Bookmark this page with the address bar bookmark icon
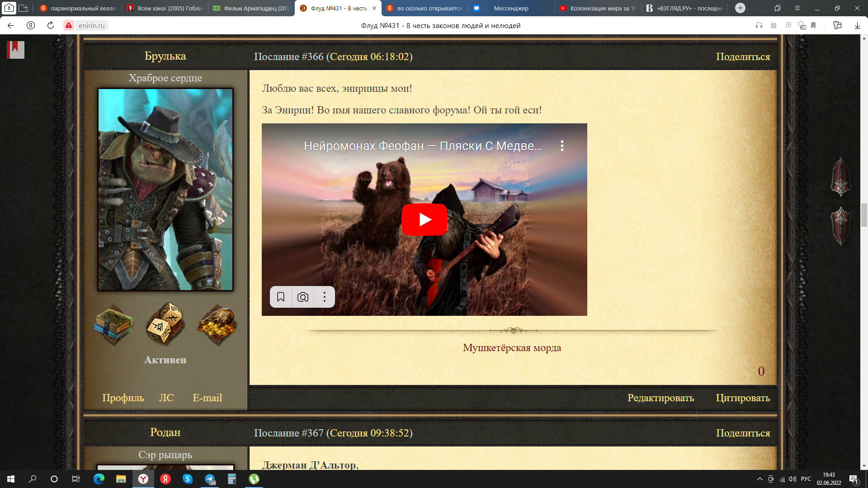The width and height of the screenshot is (868, 488). [813, 25]
